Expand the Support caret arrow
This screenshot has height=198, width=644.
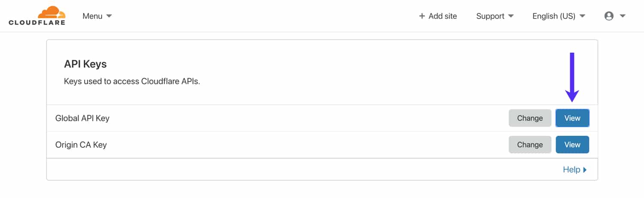point(511,16)
